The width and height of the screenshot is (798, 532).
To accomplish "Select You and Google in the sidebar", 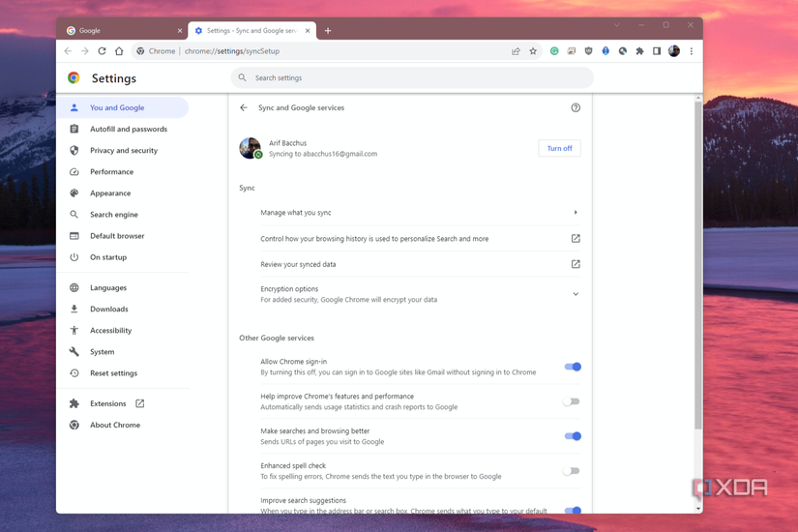I will 122,107.
